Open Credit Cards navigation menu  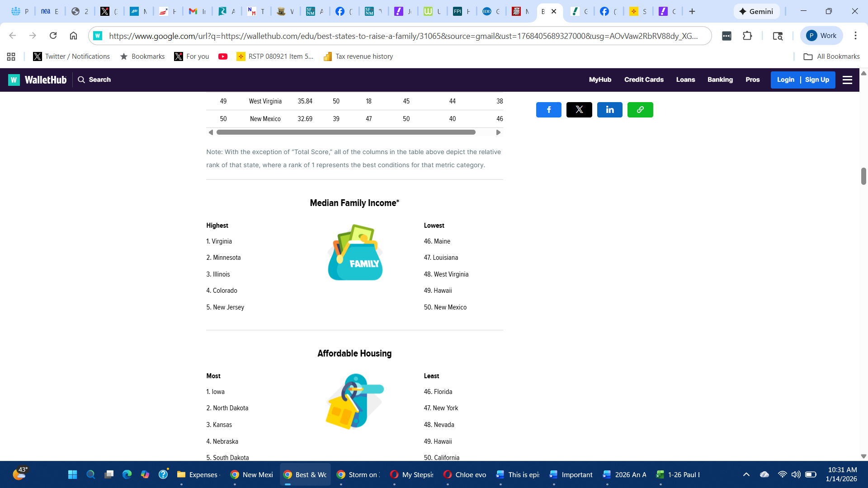coord(644,80)
